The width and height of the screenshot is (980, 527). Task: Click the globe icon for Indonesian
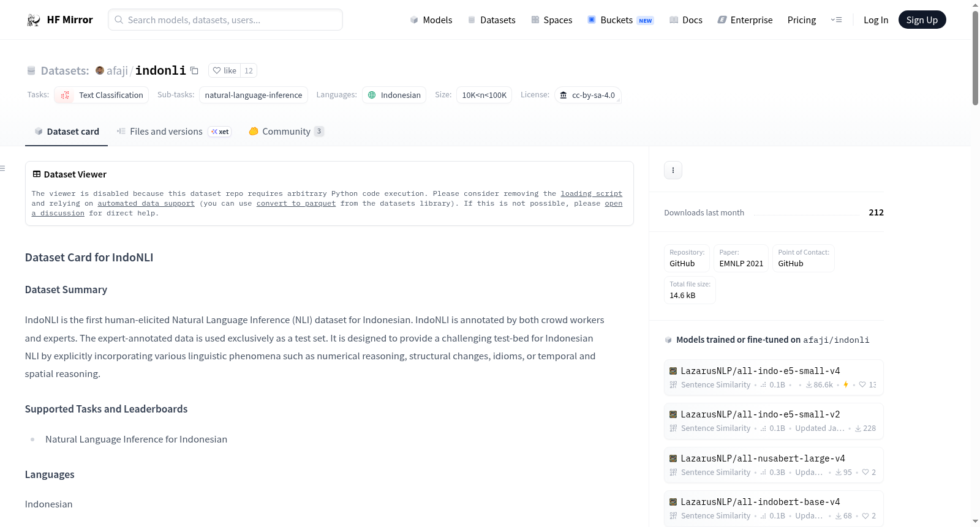372,95
